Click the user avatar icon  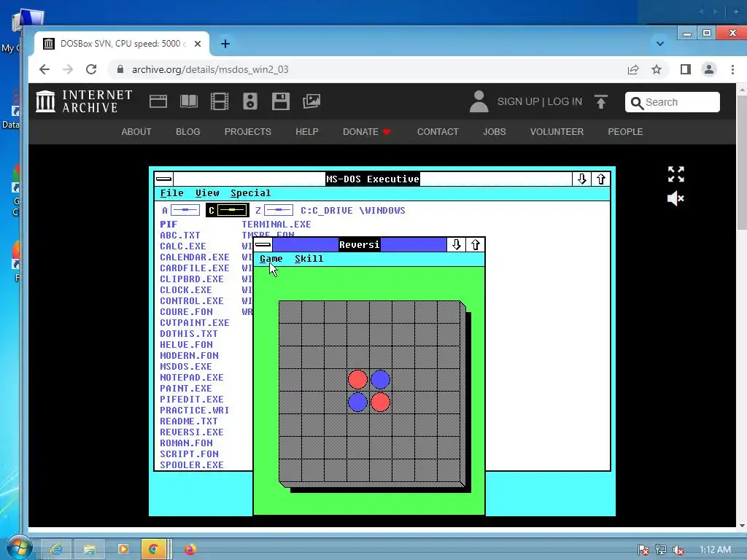pos(479,101)
